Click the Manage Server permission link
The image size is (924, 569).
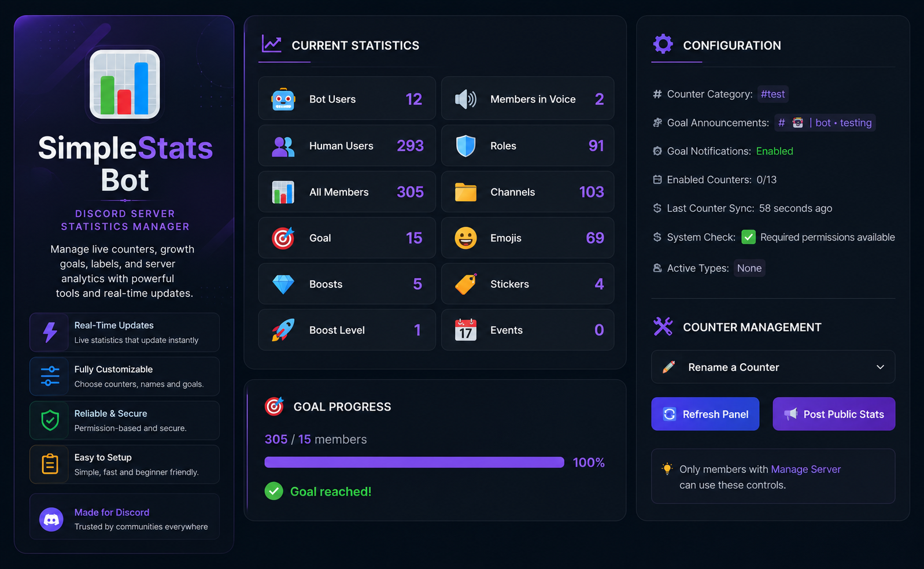coord(806,469)
